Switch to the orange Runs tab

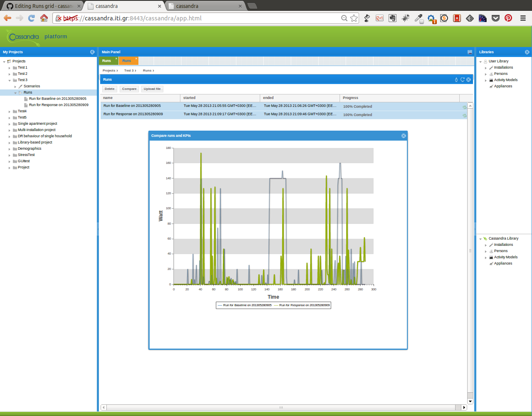pyautogui.click(x=127, y=61)
